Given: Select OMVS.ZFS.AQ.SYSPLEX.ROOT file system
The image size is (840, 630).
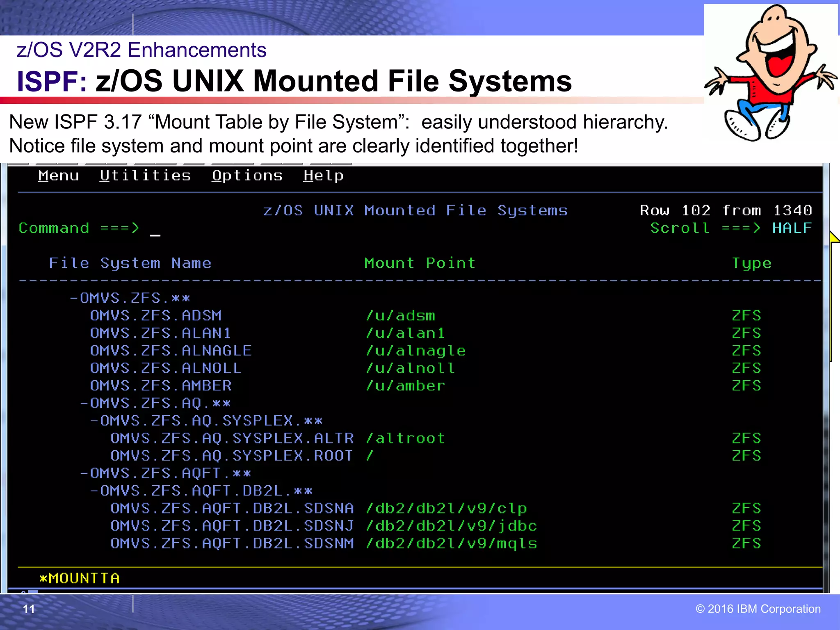Looking at the screenshot, I should click(x=232, y=456).
